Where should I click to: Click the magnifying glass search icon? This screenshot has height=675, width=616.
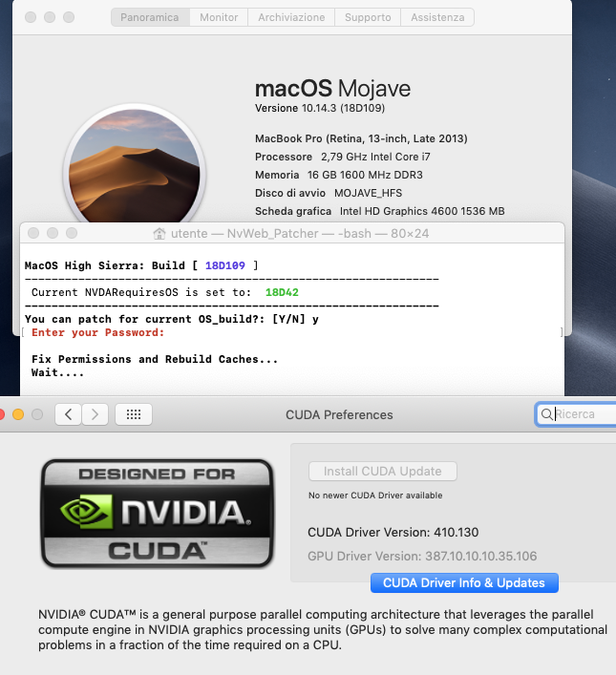tap(546, 414)
